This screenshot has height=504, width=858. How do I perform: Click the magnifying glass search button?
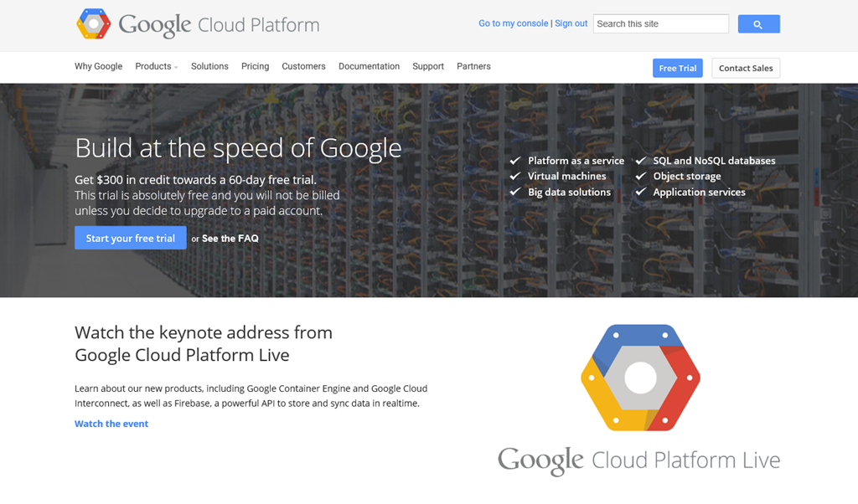[x=758, y=24]
